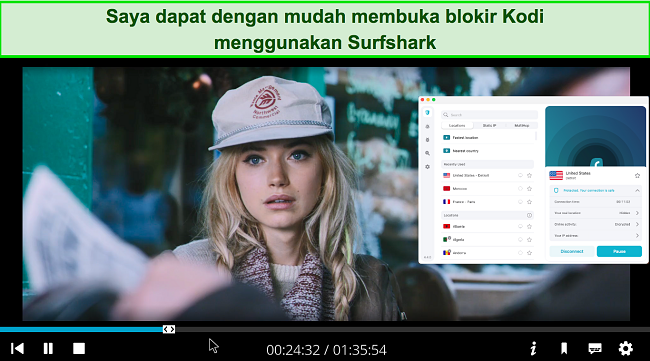This screenshot has width=650, height=361.
Task: Switch to the Locations tab
Action: [457, 125]
